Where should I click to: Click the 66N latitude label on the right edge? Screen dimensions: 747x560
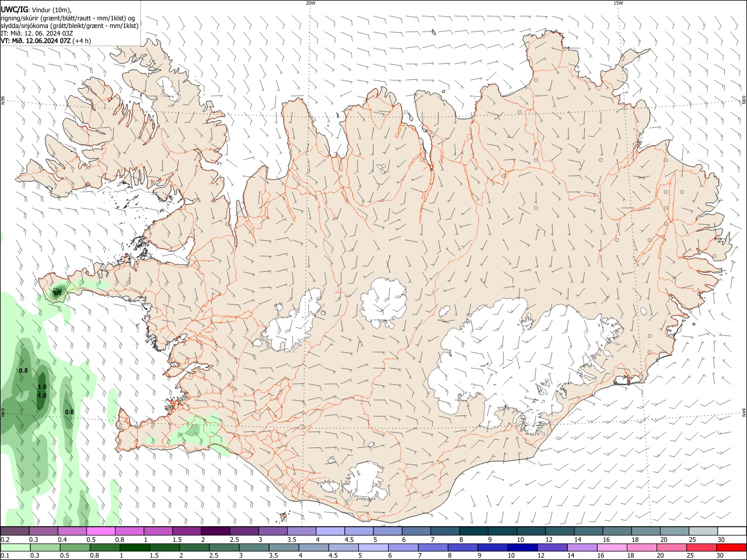tap(744, 101)
